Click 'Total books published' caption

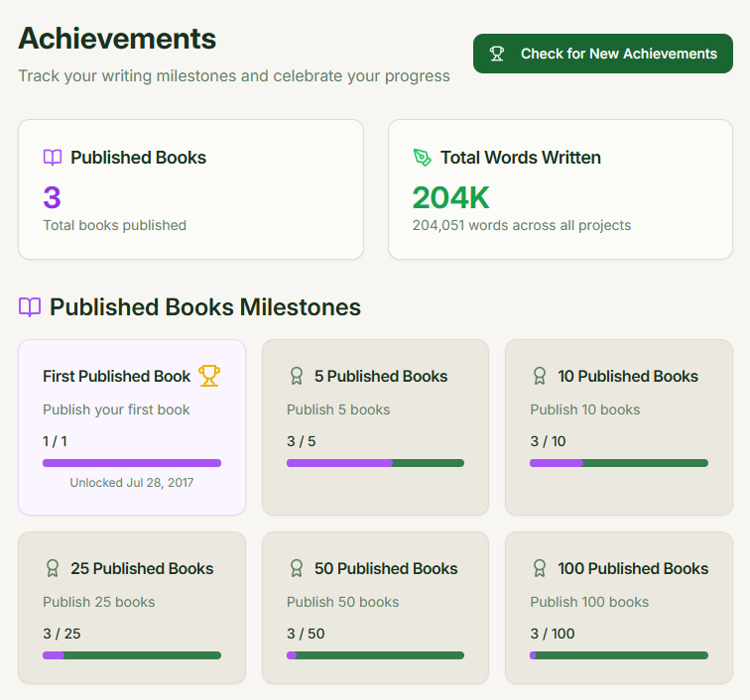(x=115, y=225)
